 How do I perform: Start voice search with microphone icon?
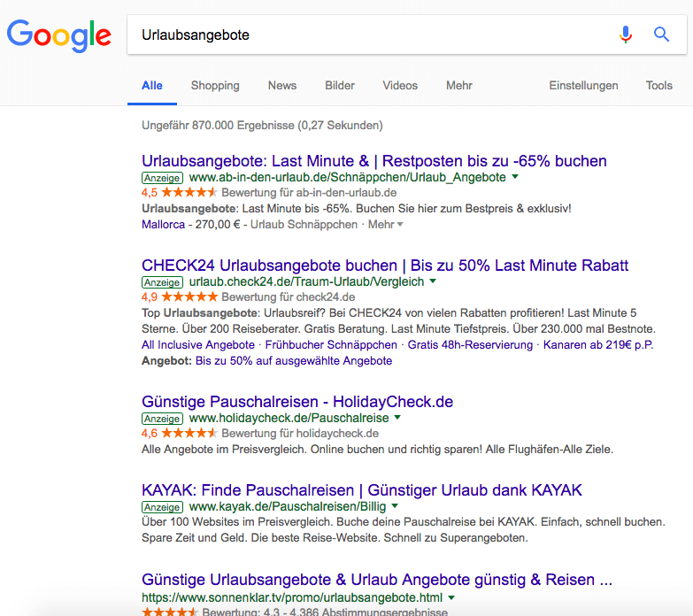(x=626, y=34)
